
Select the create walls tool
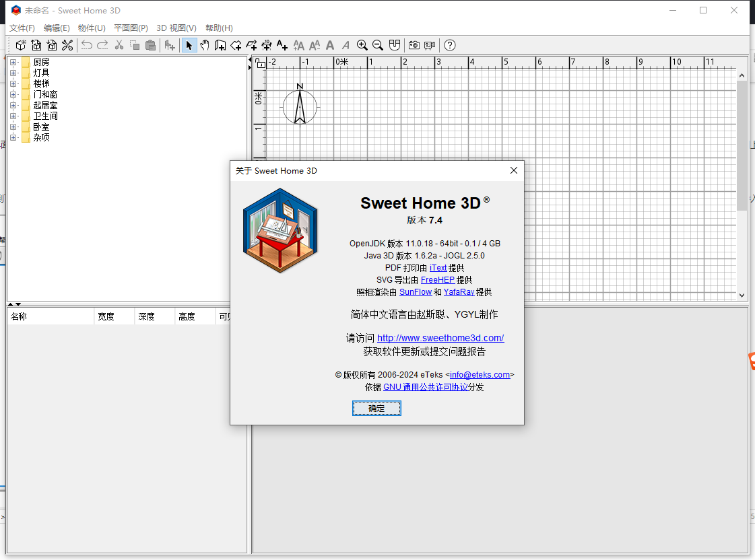tap(220, 45)
